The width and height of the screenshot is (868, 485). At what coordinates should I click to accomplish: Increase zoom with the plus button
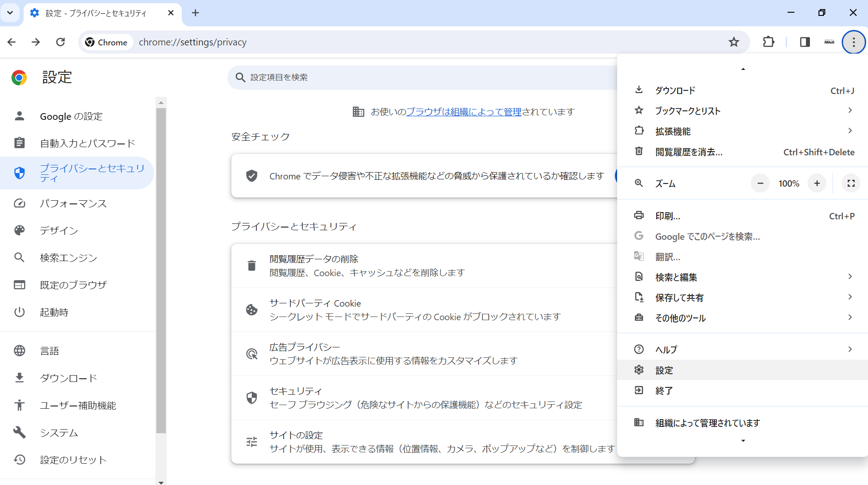coord(817,183)
